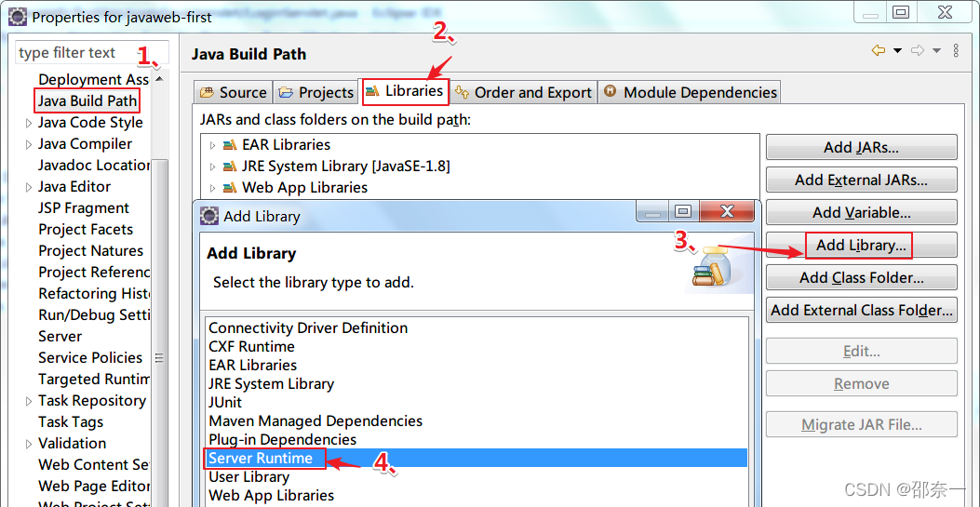Switch to the Source tab

click(233, 92)
